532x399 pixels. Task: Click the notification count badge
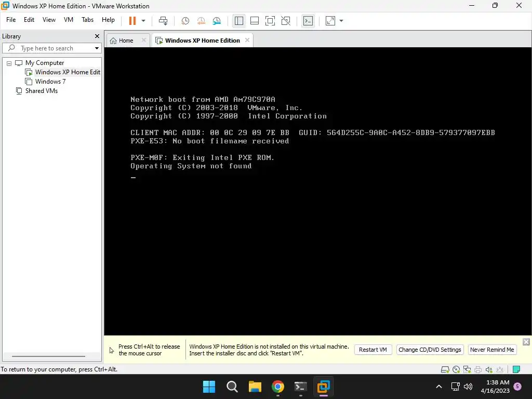pyautogui.click(x=518, y=387)
